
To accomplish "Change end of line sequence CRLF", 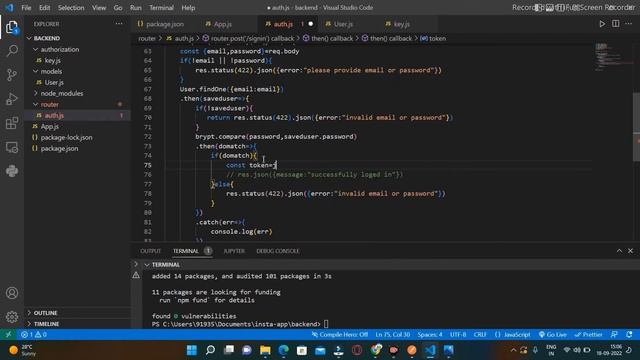I will (480, 335).
